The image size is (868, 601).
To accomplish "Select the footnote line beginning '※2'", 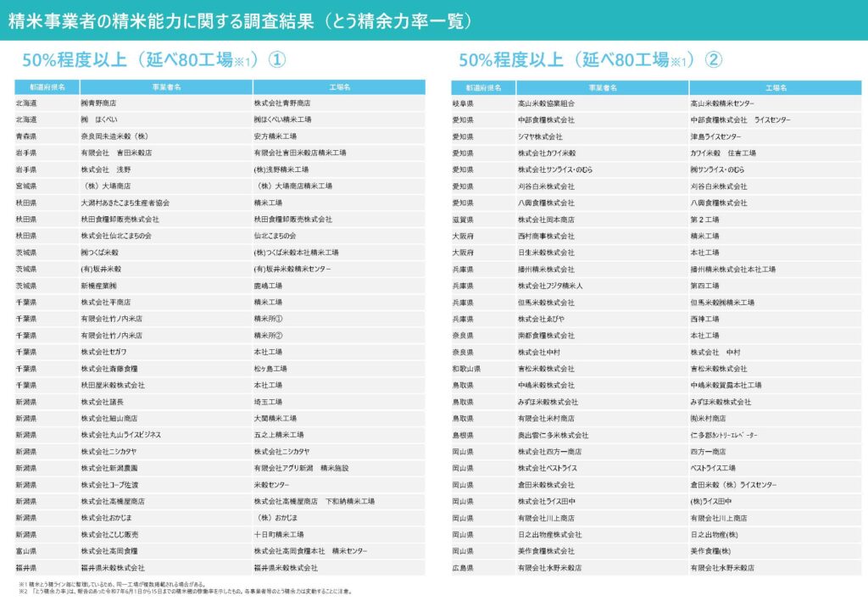I will tap(185, 592).
